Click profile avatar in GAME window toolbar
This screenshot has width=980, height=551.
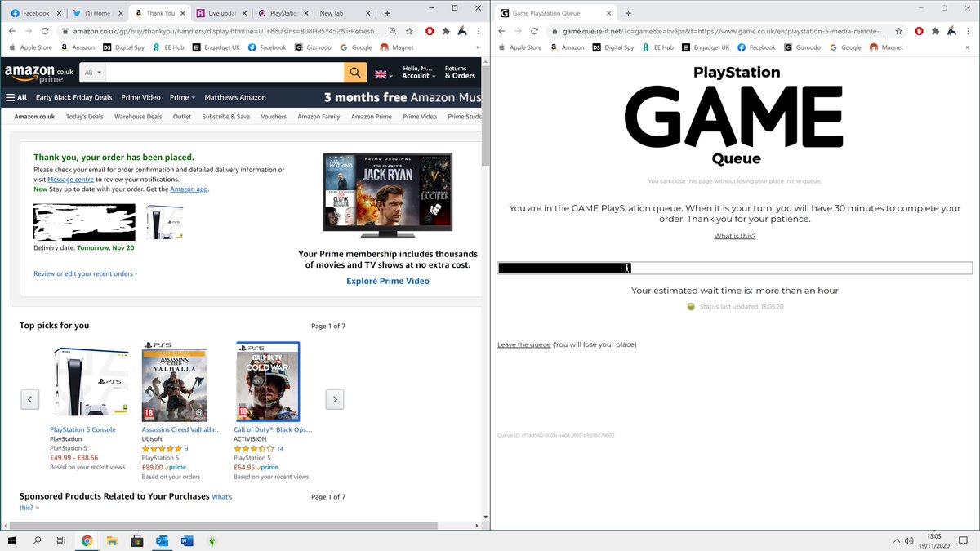tap(950, 31)
